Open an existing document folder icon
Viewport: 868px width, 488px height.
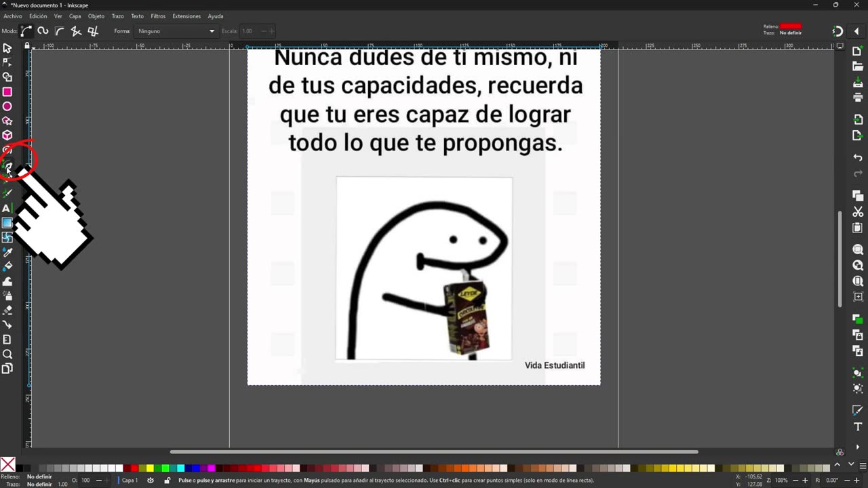[x=858, y=66]
